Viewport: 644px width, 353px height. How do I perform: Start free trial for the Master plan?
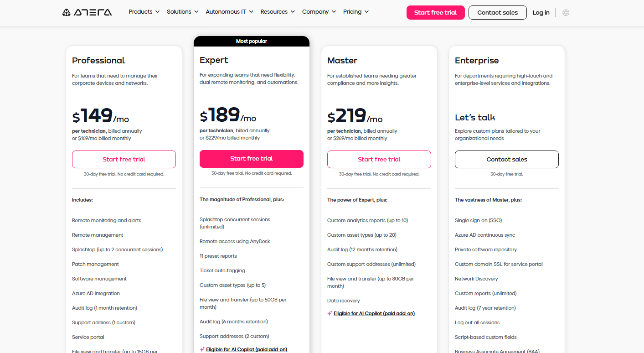tap(379, 159)
